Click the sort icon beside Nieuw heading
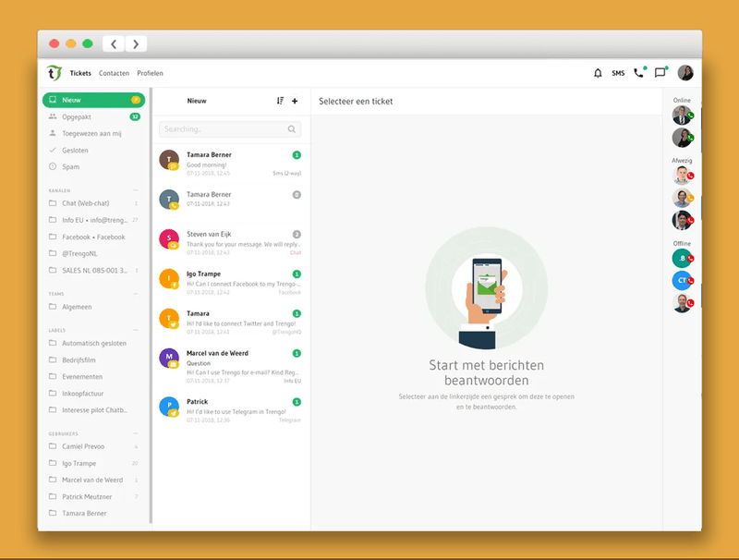This screenshot has width=739, height=560. pyautogui.click(x=280, y=101)
